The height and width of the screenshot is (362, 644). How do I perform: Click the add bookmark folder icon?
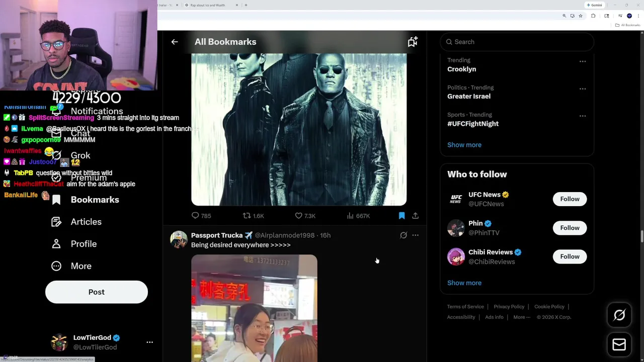tap(413, 42)
